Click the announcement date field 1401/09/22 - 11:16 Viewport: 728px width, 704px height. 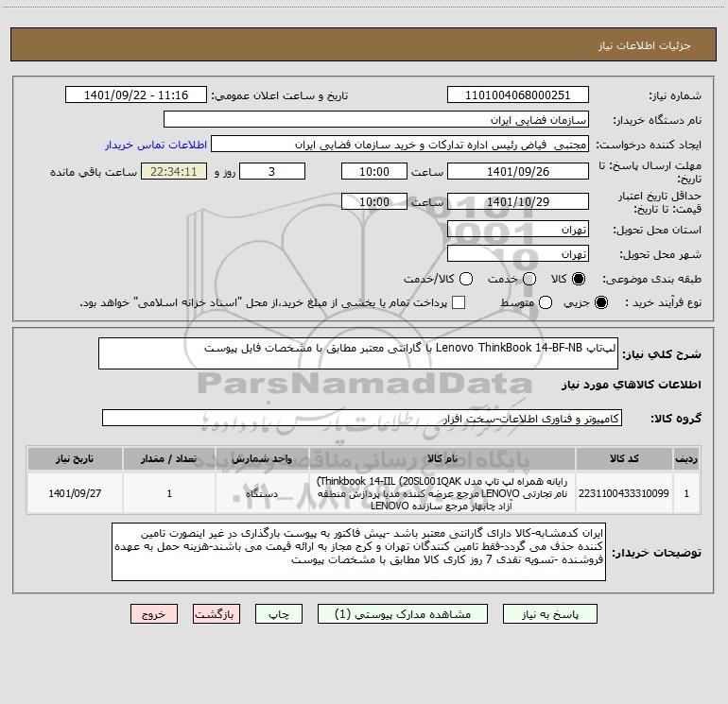pyautogui.click(x=136, y=95)
